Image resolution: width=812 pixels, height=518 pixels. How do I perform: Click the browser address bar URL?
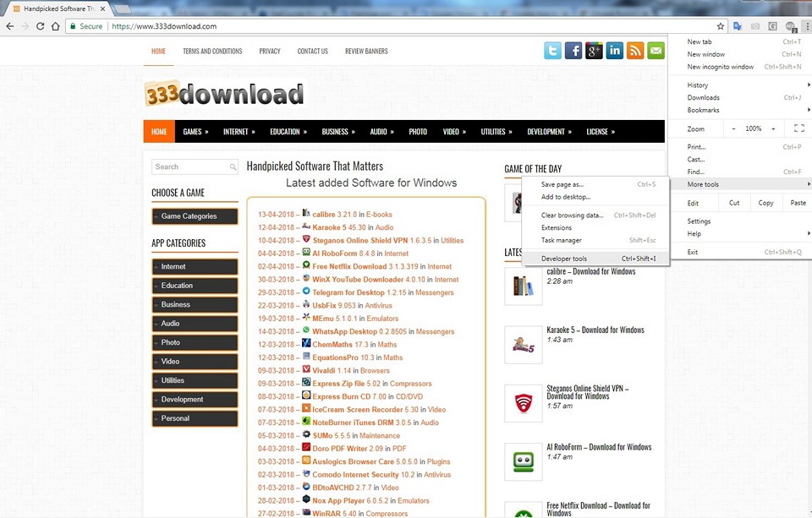[164, 26]
